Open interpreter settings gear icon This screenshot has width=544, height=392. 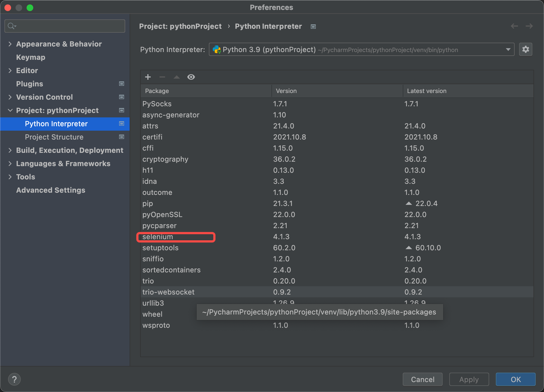(x=525, y=50)
